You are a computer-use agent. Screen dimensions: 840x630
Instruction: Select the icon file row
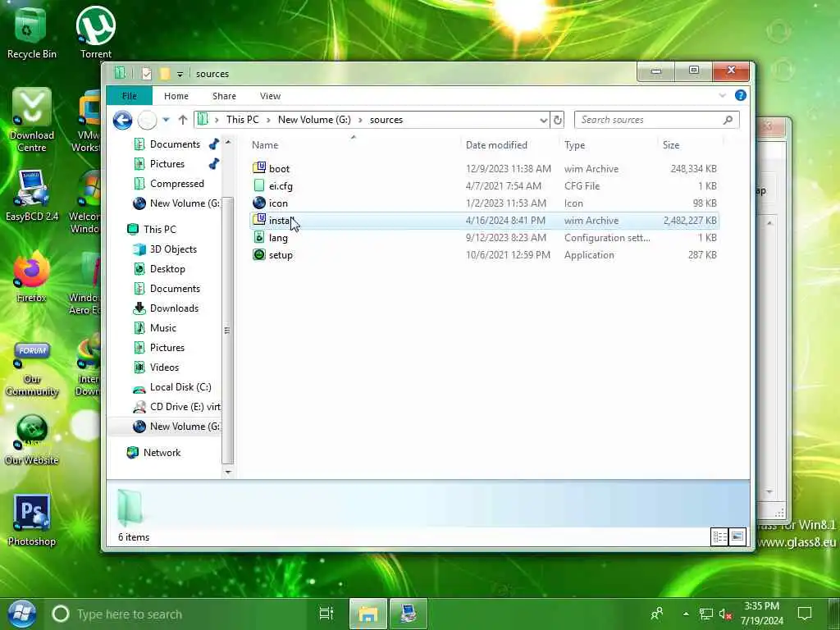[484, 203]
